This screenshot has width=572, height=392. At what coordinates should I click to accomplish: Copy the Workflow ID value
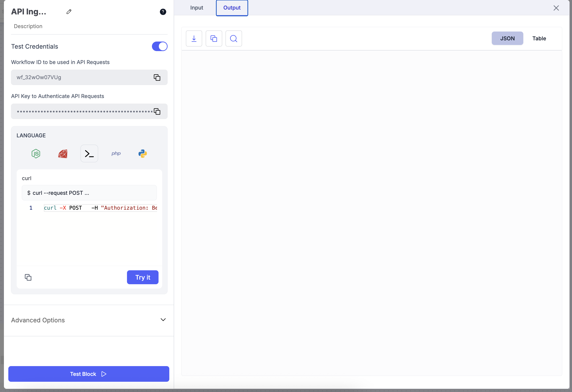(x=157, y=77)
